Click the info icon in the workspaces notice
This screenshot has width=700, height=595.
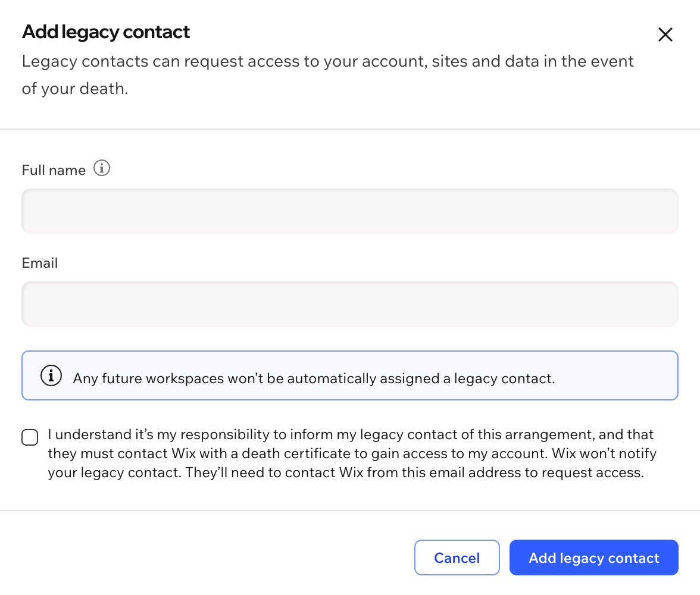[51, 375]
